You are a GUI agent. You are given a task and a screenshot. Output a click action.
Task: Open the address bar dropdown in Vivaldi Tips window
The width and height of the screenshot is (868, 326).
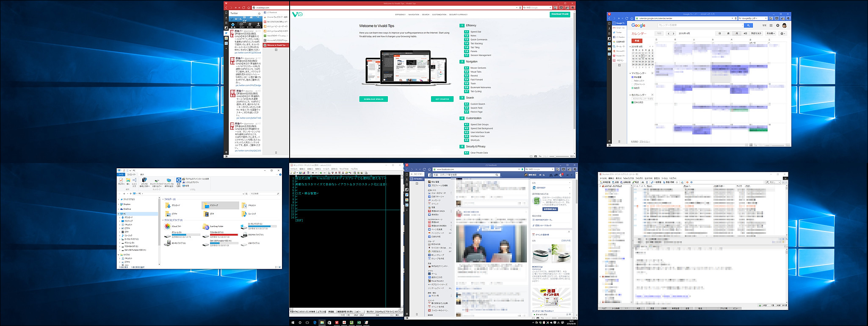click(516, 8)
